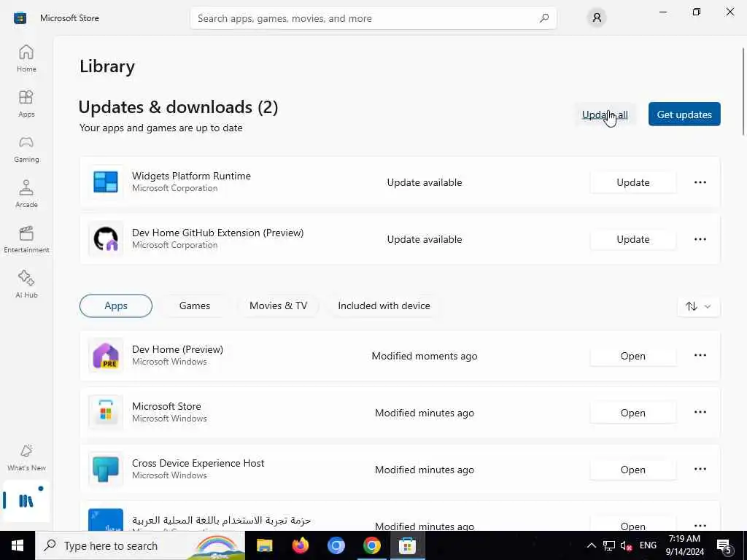Click the Cross Device Experience Host title
The image size is (747, 560).
point(198,463)
